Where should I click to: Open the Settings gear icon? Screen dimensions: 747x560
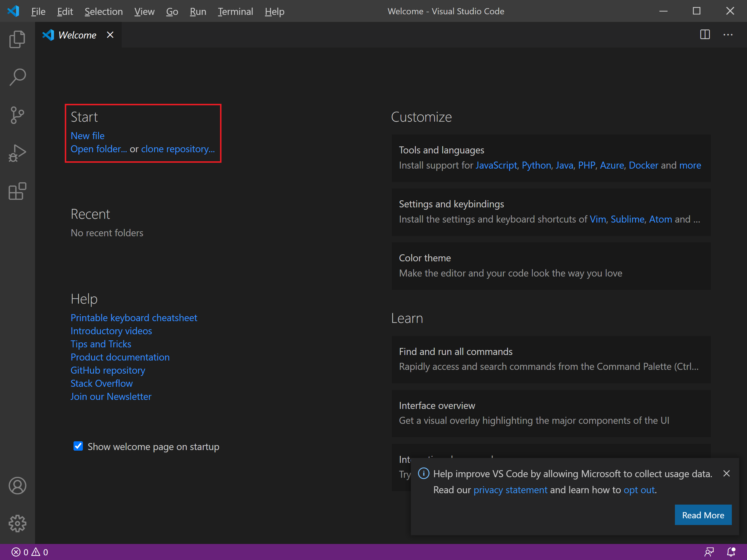tap(16, 522)
